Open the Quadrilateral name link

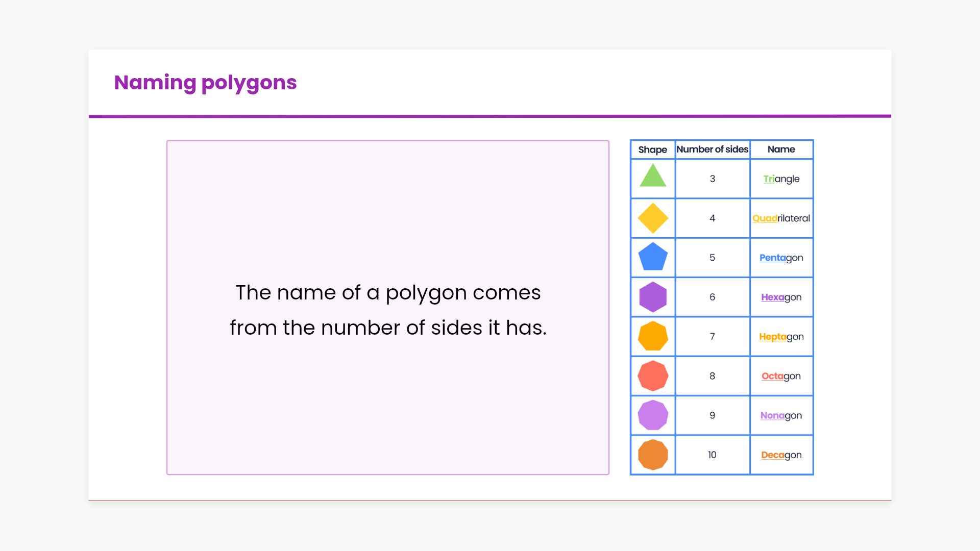click(781, 218)
